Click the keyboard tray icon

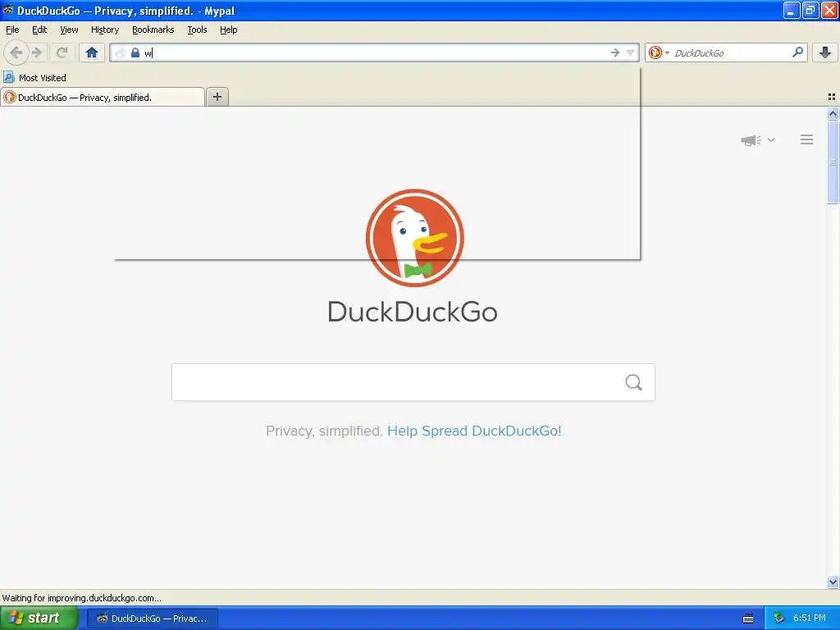click(x=748, y=619)
